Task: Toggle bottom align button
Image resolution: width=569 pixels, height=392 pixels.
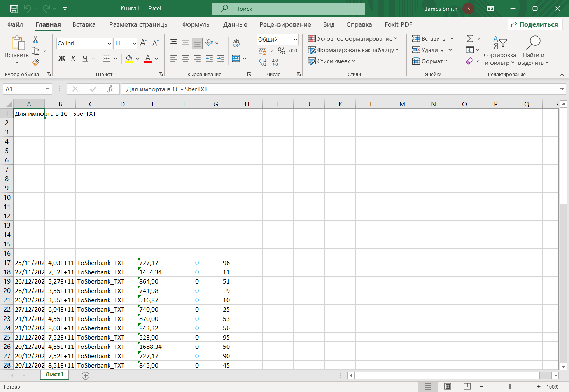Action: tap(197, 43)
